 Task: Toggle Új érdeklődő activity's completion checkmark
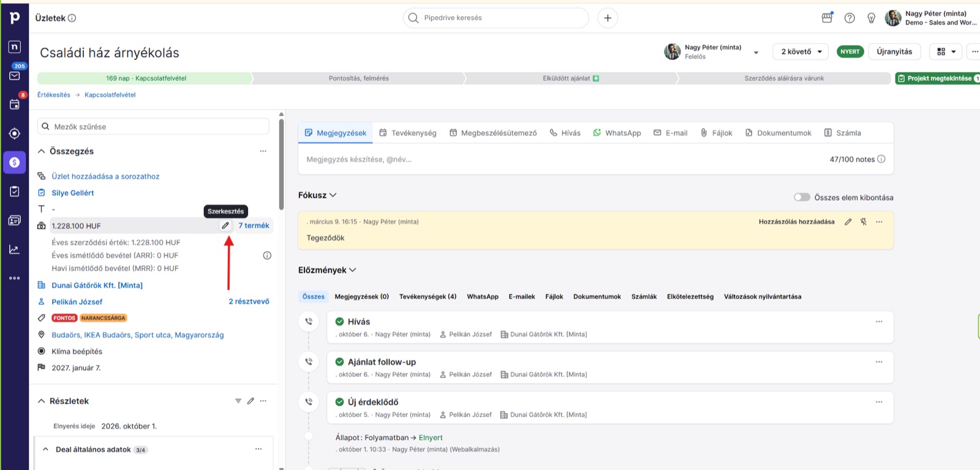point(339,402)
